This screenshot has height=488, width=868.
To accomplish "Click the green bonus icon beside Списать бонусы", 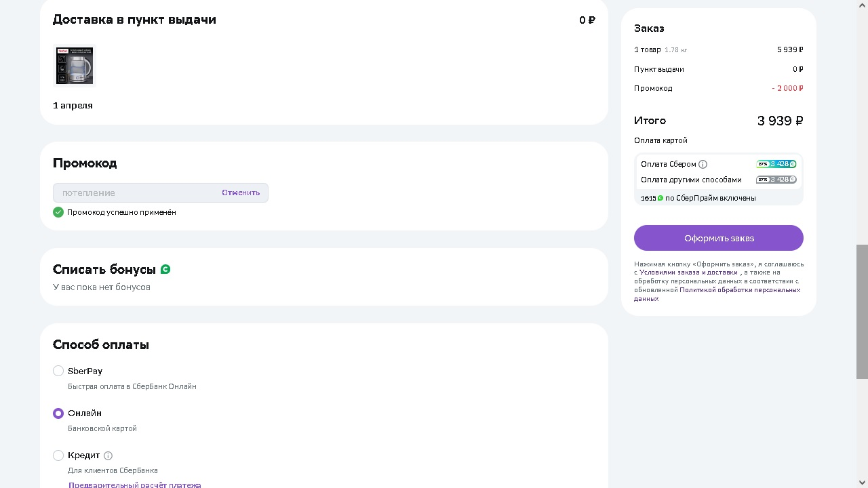I will [x=165, y=269].
